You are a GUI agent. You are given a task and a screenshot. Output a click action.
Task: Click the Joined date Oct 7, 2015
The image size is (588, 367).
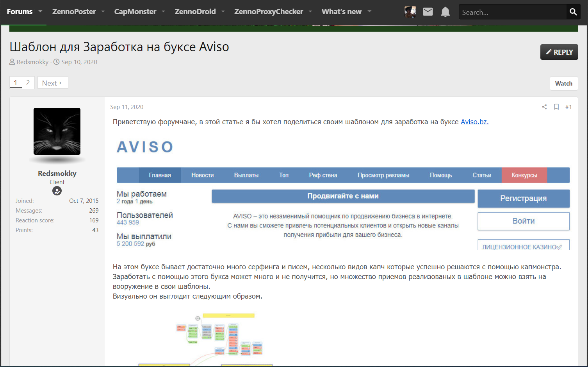click(84, 201)
